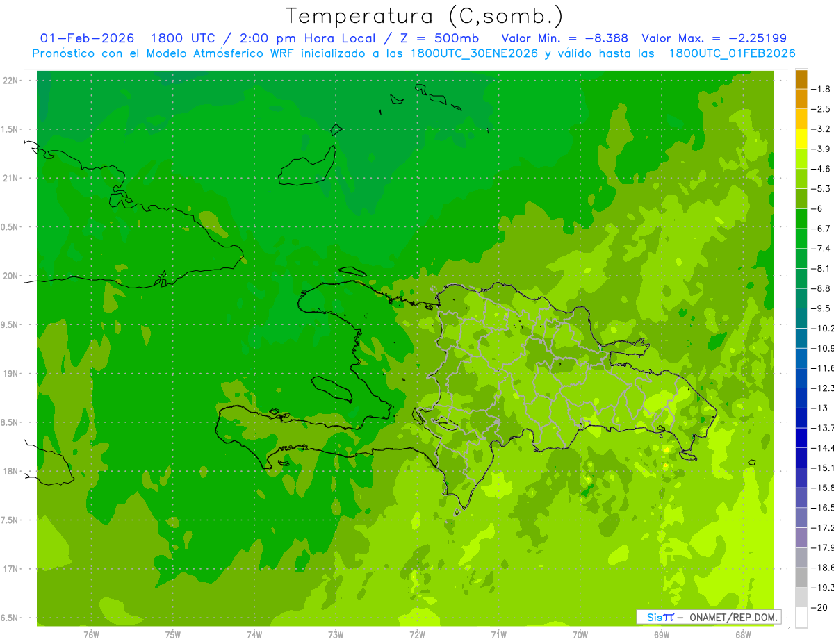Viewport: 834px width, 644px height.
Task: Click the "Pronóstico con el Modelo Atmósferico WRF" line
Action: (x=164, y=53)
